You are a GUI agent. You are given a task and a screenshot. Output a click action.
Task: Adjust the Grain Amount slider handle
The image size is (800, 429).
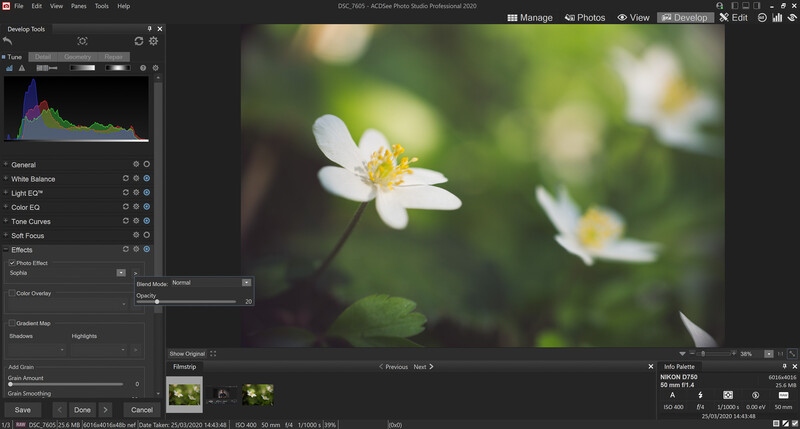10,384
